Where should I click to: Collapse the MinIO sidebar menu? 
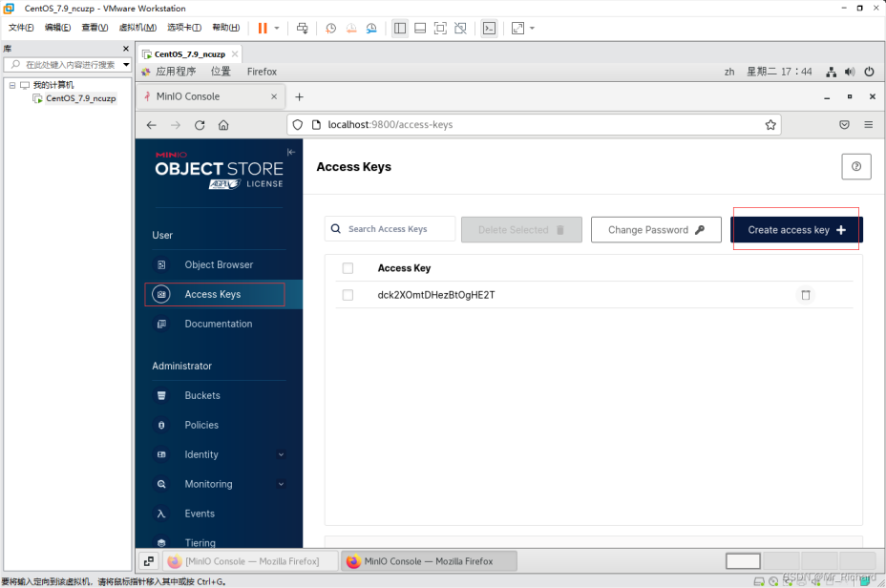(291, 152)
